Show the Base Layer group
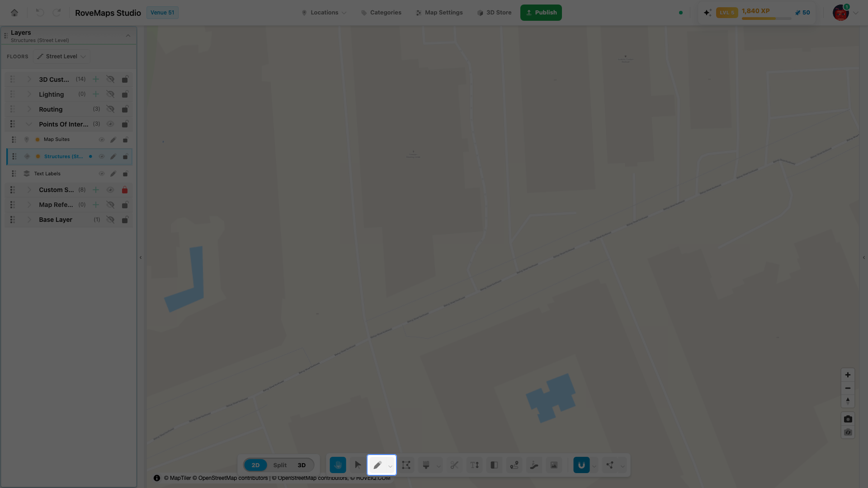The width and height of the screenshot is (868, 488). 110,220
